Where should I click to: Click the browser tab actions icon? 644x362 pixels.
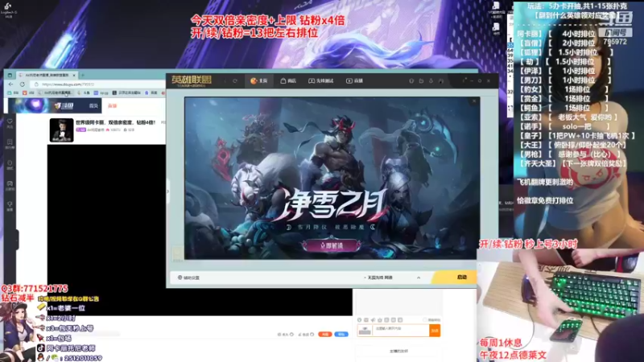pyautogui.click(x=10, y=75)
